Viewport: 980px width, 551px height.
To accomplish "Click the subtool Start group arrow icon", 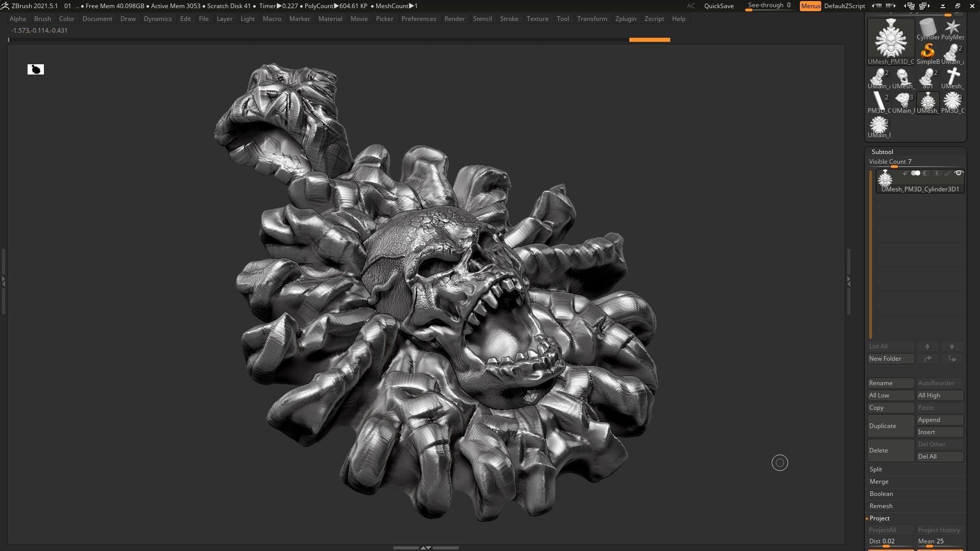I will (x=905, y=173).
